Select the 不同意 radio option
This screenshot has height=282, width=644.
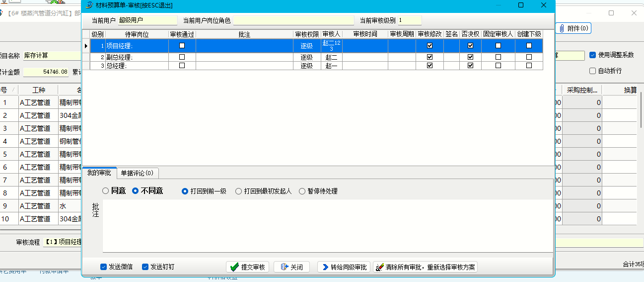[135, 191]
